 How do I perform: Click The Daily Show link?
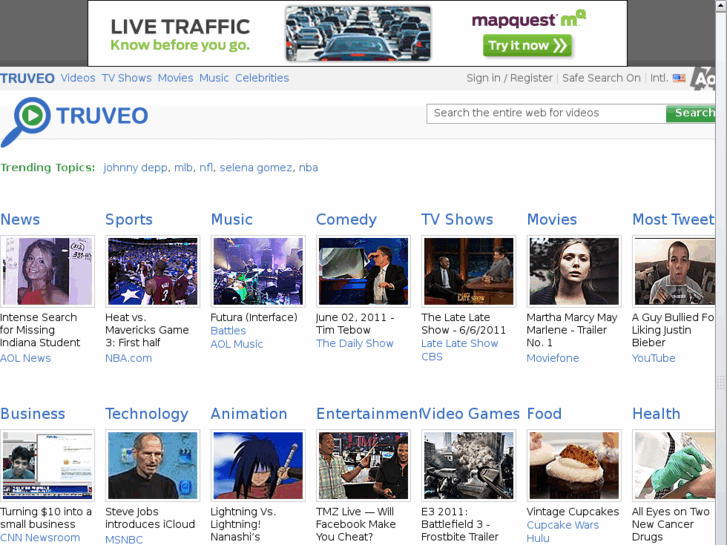355,343
